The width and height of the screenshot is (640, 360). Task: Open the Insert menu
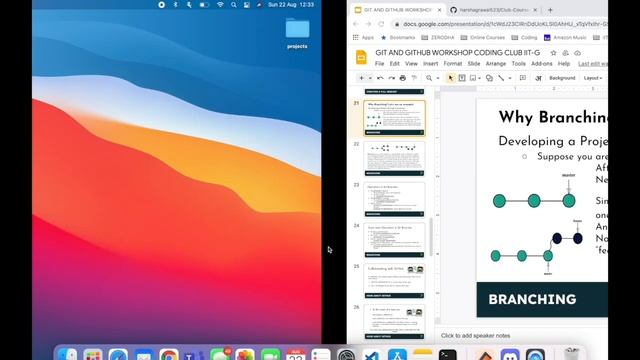[430, 64]
